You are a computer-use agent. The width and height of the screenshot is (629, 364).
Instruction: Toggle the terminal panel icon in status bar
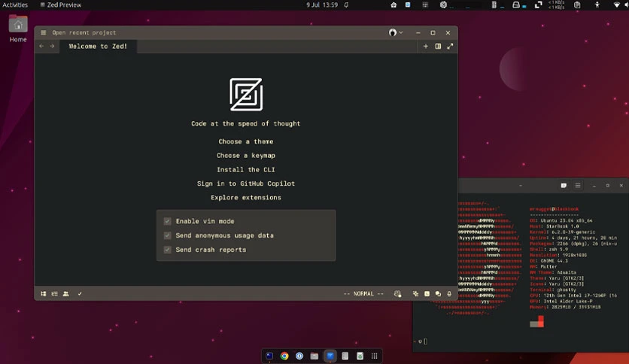pos(427,294)
